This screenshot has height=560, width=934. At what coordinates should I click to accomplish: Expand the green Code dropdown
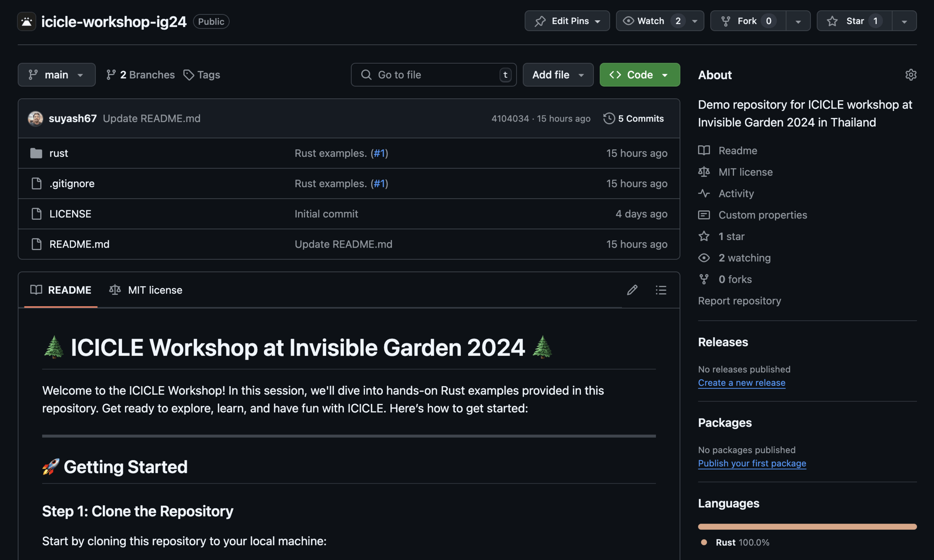click(x=639, y=75)
